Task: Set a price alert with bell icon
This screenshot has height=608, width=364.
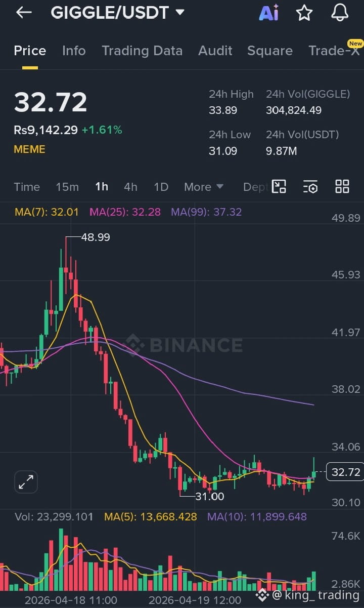Action: click(340, 13)
